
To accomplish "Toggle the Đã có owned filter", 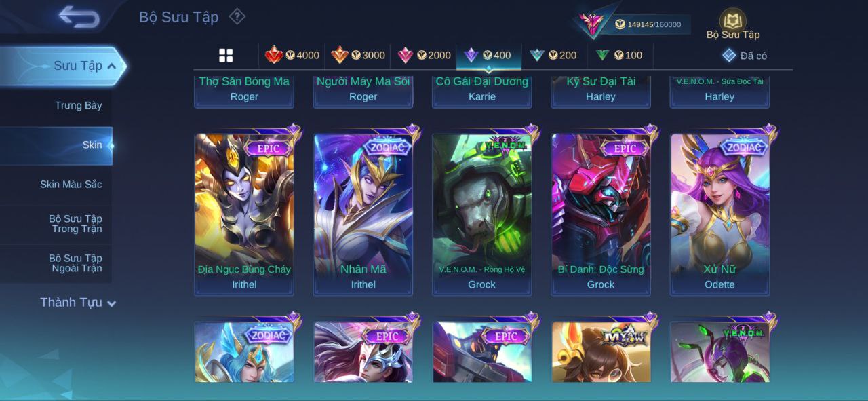I will [745, 56].
